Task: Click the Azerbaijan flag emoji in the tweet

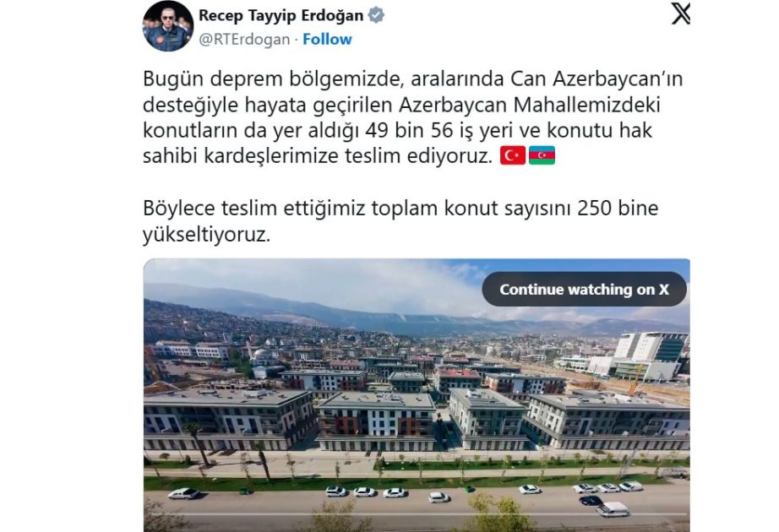Action: point(542,155)
